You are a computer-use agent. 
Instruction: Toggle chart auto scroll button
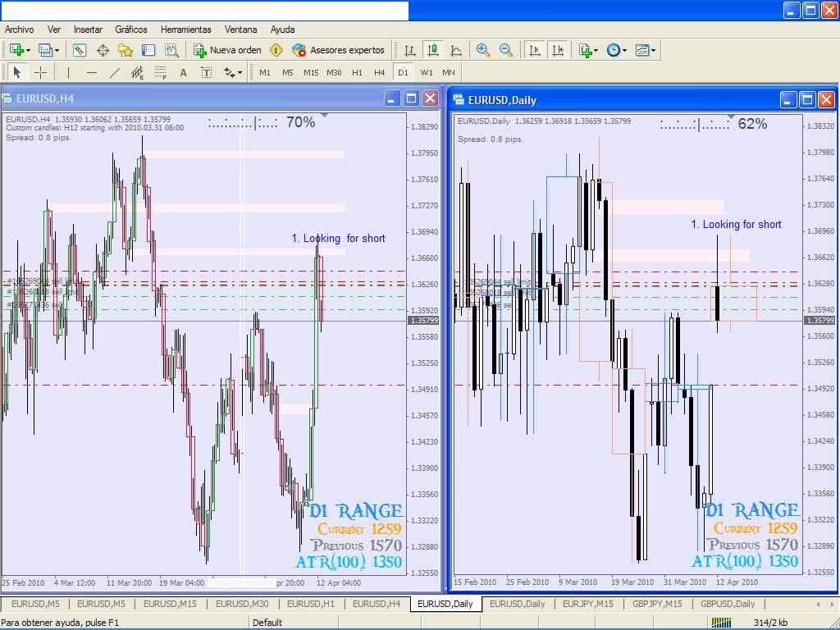pos(535,50)
